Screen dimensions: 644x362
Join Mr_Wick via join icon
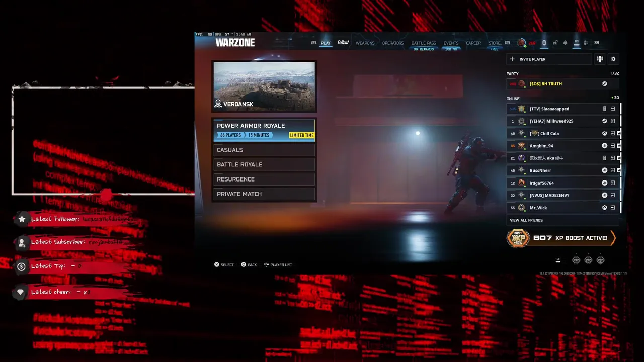coord(613,208)
